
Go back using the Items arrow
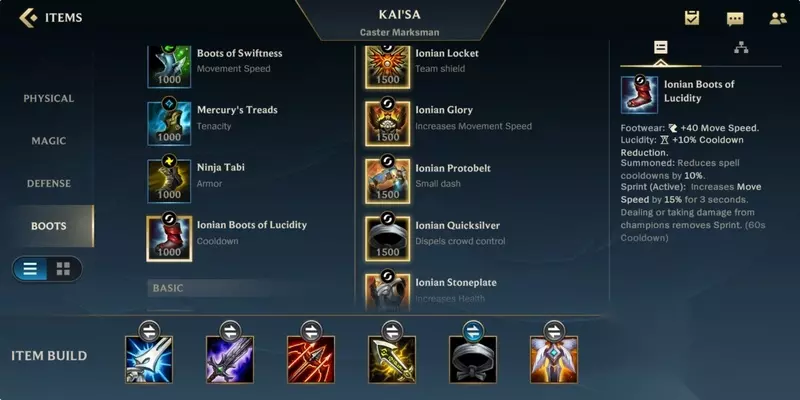pos(29,18)
